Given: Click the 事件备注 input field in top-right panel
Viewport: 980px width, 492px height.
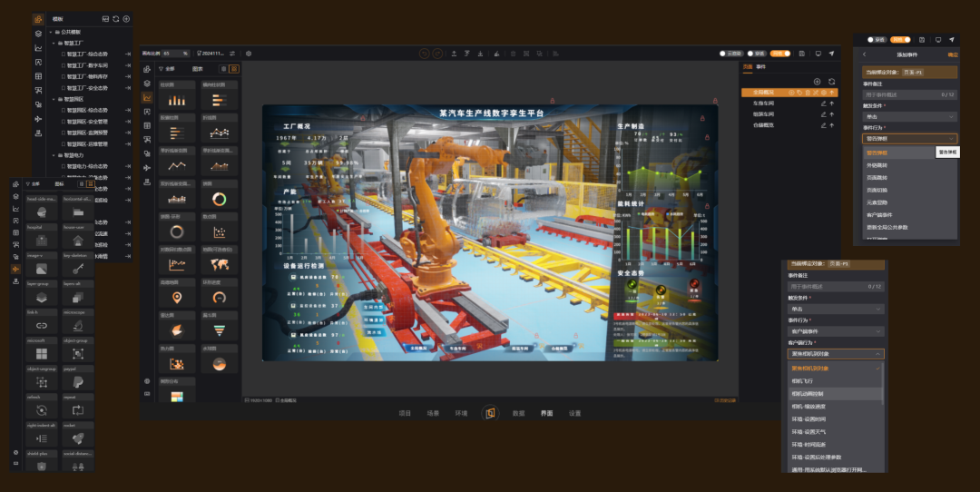Looking at the screenshot, I should [909, 94].
